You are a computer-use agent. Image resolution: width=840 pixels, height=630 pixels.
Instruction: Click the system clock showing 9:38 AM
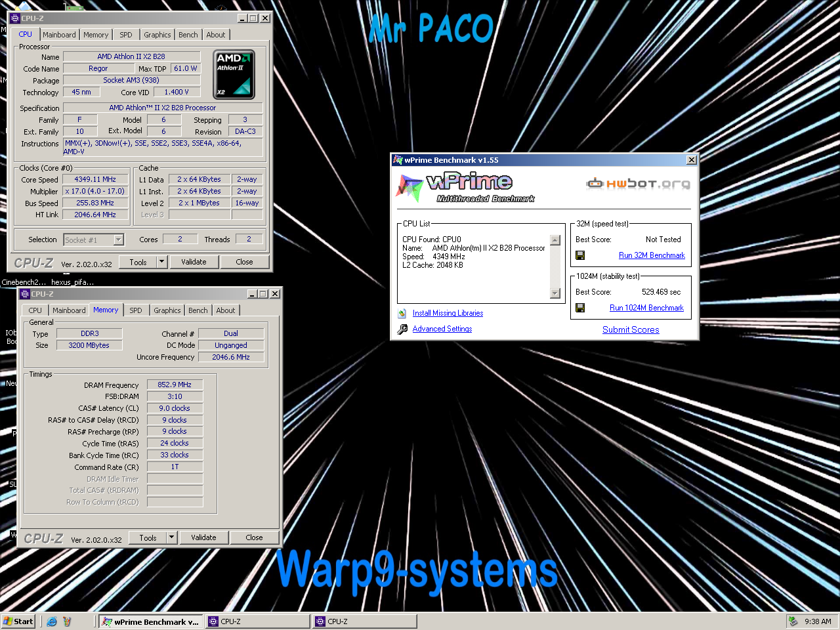coord(818,621)
